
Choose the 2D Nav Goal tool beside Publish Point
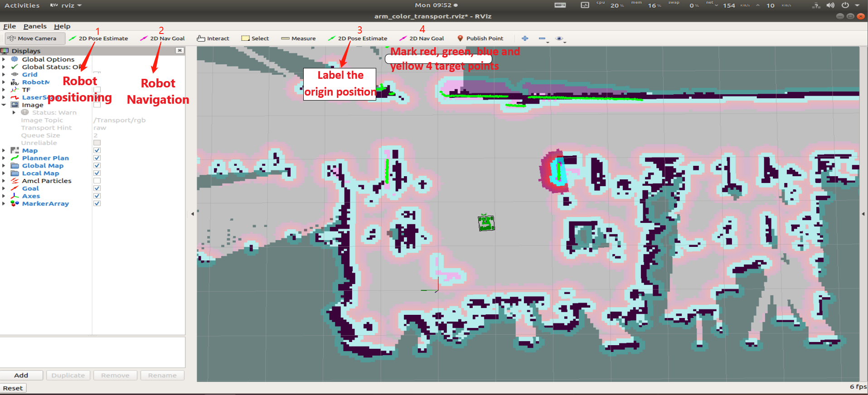click(422, 39)
